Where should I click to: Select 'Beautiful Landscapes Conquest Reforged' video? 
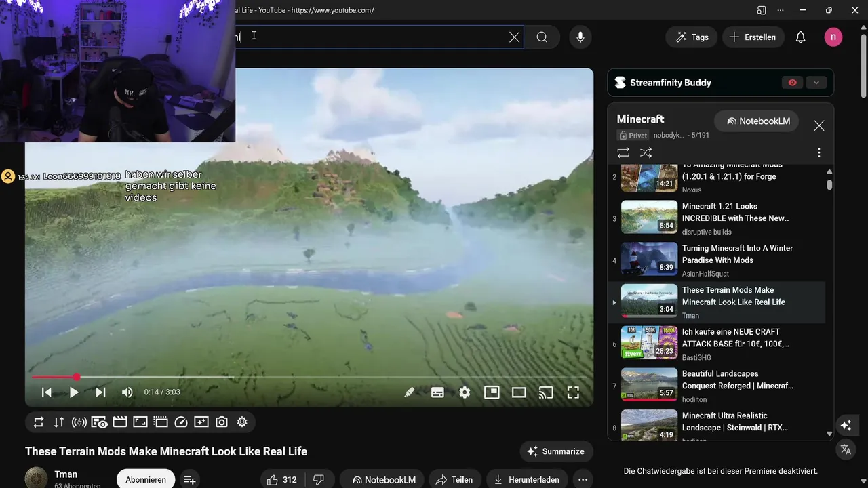pos(716,386)
